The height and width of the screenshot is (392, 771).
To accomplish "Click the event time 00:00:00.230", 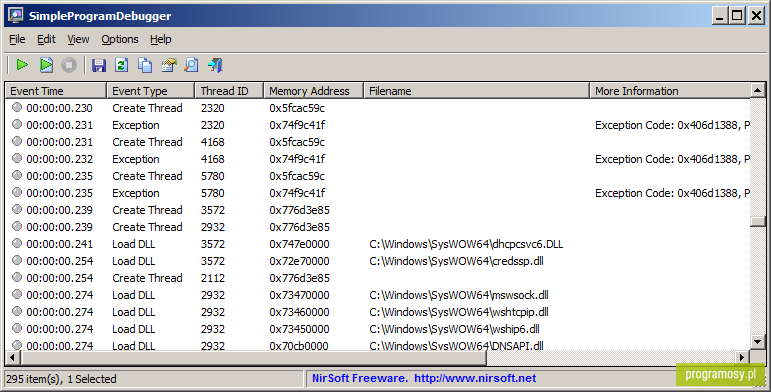I will tap(59, 108).
